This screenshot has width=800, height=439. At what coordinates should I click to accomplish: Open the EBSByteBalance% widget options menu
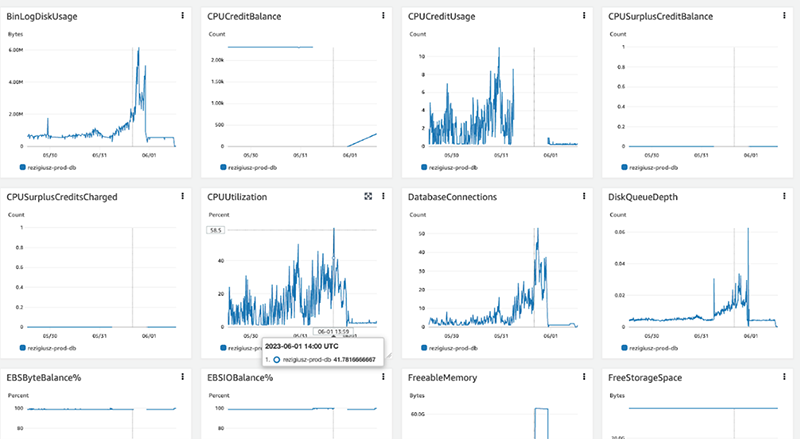point(183,377)
